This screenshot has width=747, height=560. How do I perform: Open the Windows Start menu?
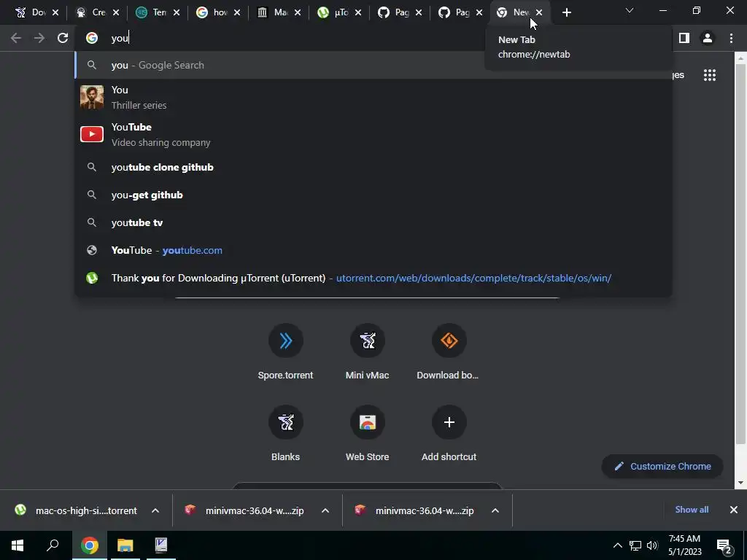click(18, 545)
